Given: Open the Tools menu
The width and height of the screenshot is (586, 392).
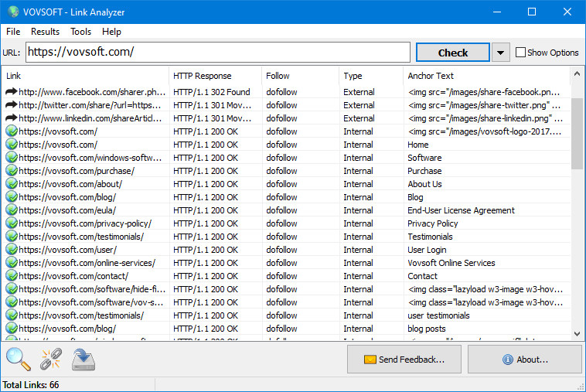Looking at the screenshot, I should (80, 32).
